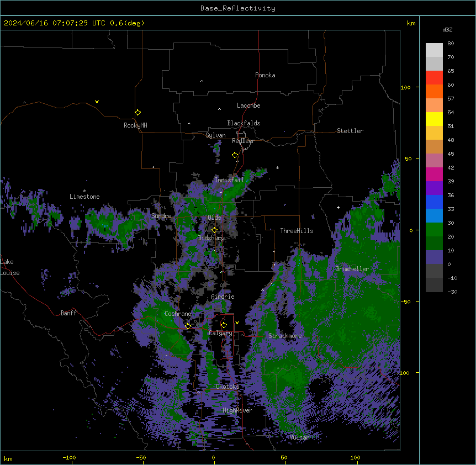Select the Drumheller label
476x465 pixels.
(352, 269)
